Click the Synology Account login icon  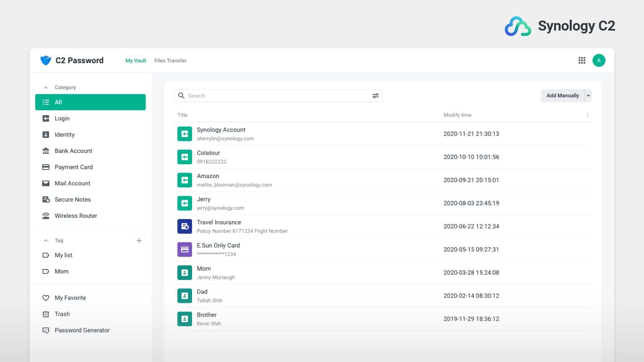pyautogui.click(x=184, y=134)
